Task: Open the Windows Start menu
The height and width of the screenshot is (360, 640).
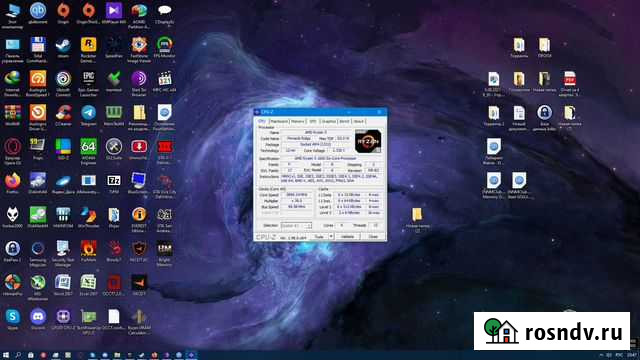Action: [6, 355]
